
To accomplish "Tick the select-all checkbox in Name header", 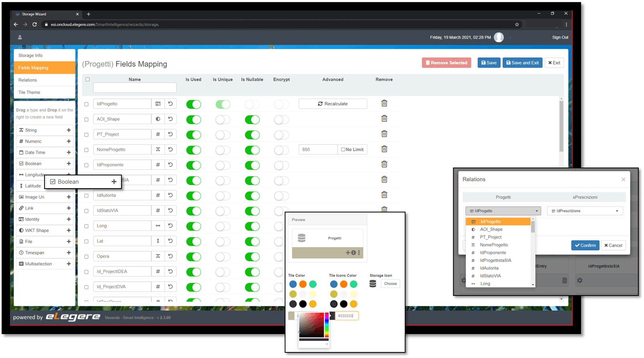I will point(87,79).
